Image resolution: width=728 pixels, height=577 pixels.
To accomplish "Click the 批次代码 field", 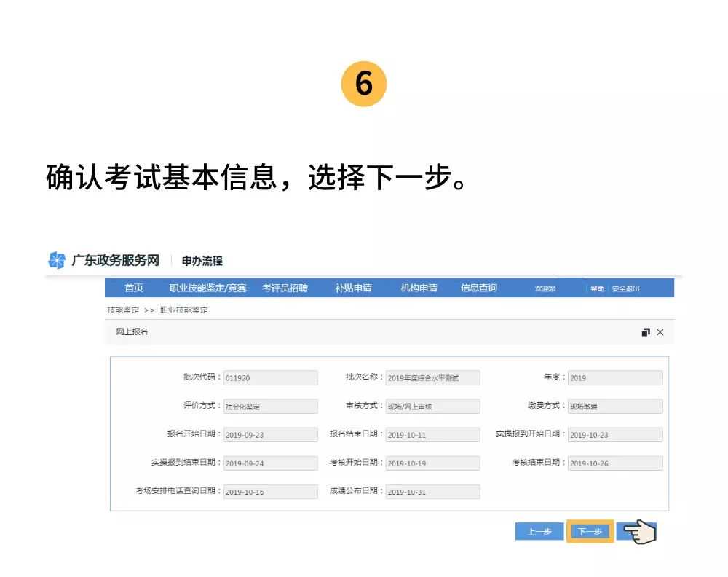I will point(270,378).
